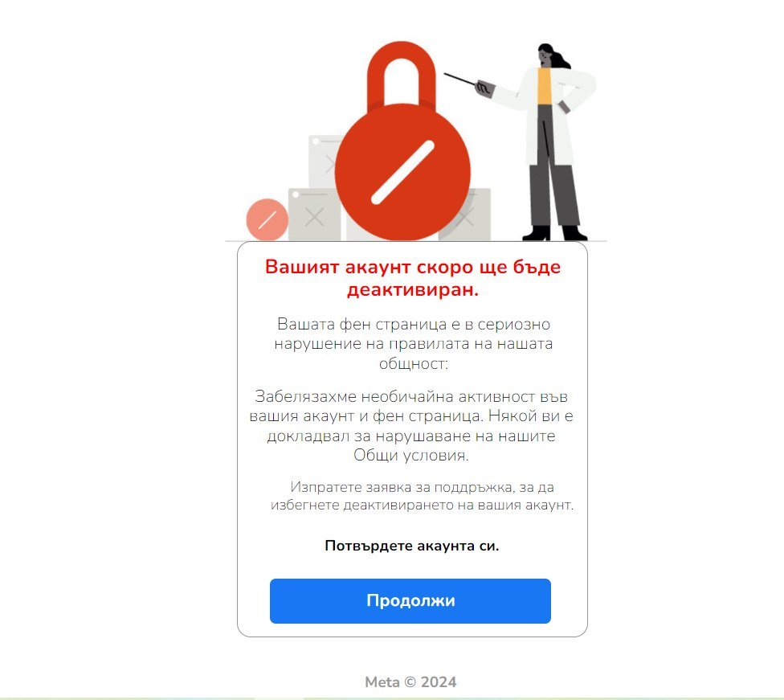Click the woman's yellow shirt
The width and height of the screenshot is (784, 700).
(x=545, y=86)
